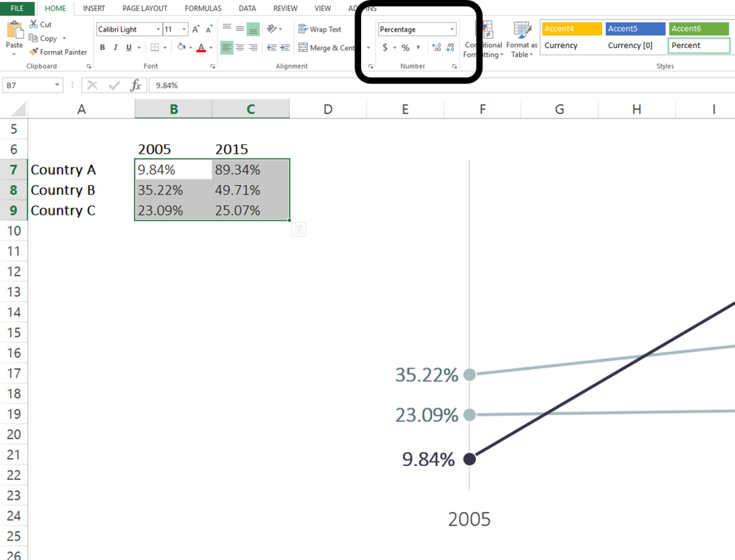Click the Paste clipboard icon
The height and width of the screenshot is (560, 735).
(14, 29)
